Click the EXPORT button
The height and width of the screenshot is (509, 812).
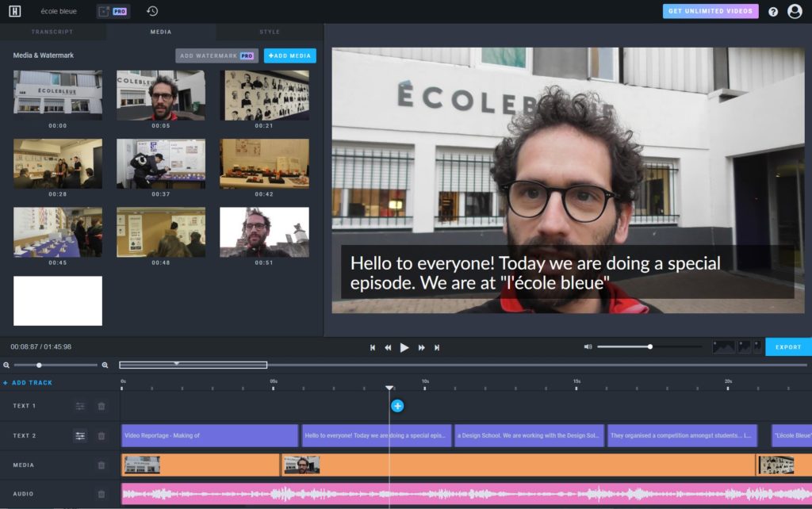(x=788, y=347)
